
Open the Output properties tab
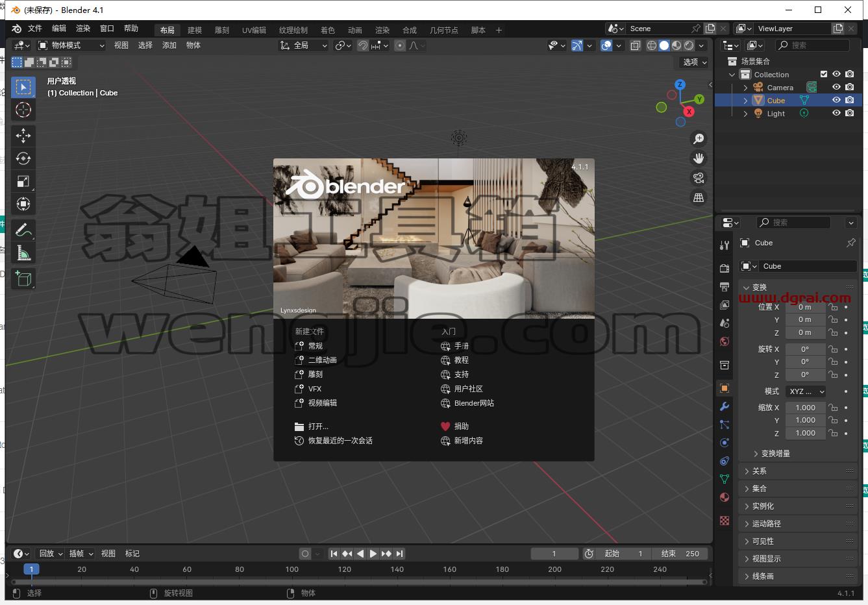[x=725, y=286]
